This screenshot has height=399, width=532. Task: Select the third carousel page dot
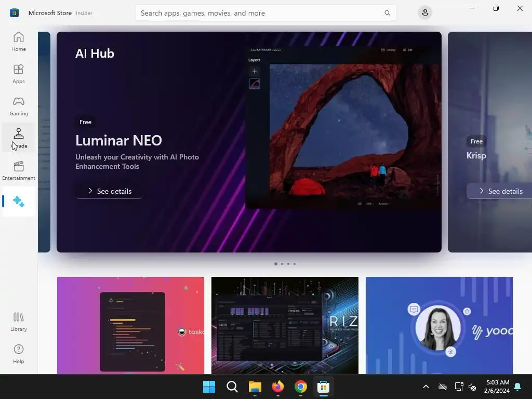tap(288, 263)
